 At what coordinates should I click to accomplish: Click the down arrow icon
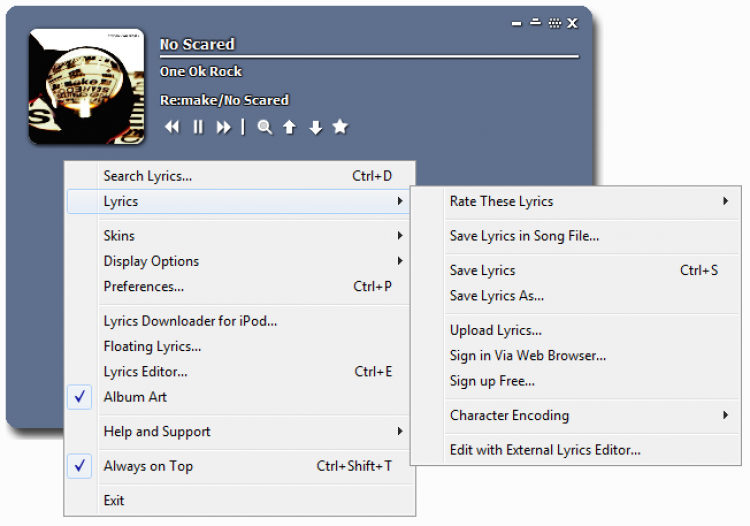click(315, 127)
